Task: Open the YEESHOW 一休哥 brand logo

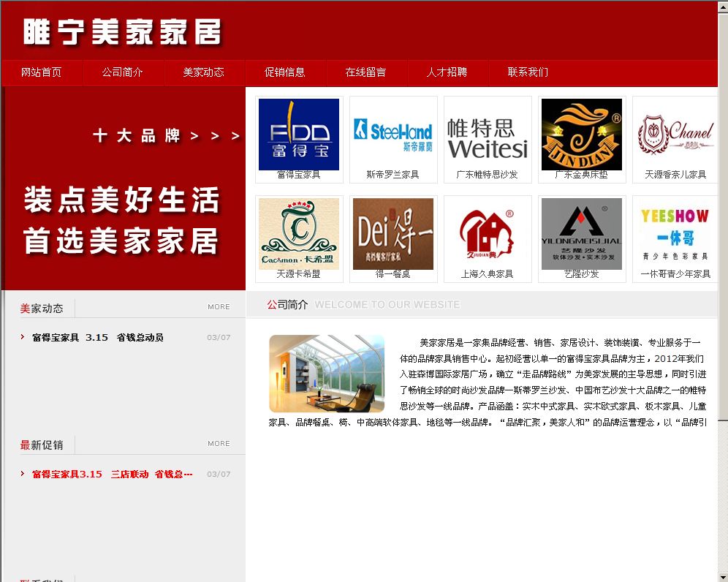Action: tap(675, 233)
